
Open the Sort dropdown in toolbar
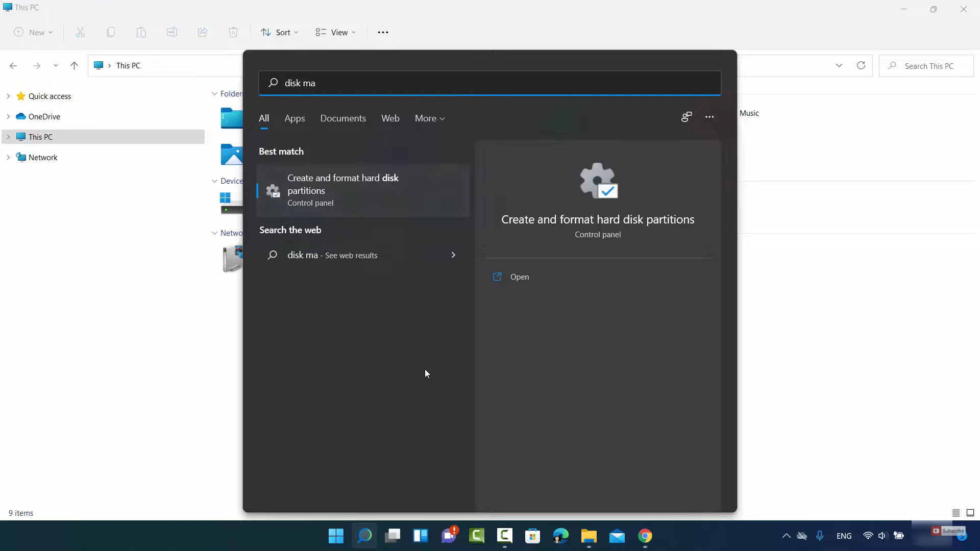coord(279,32)
